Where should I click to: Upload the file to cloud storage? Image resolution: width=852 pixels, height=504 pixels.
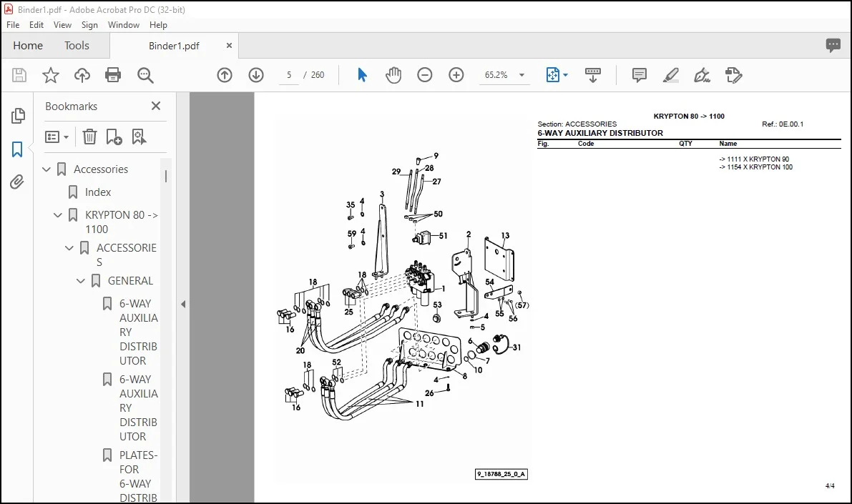tap(82, 75)
